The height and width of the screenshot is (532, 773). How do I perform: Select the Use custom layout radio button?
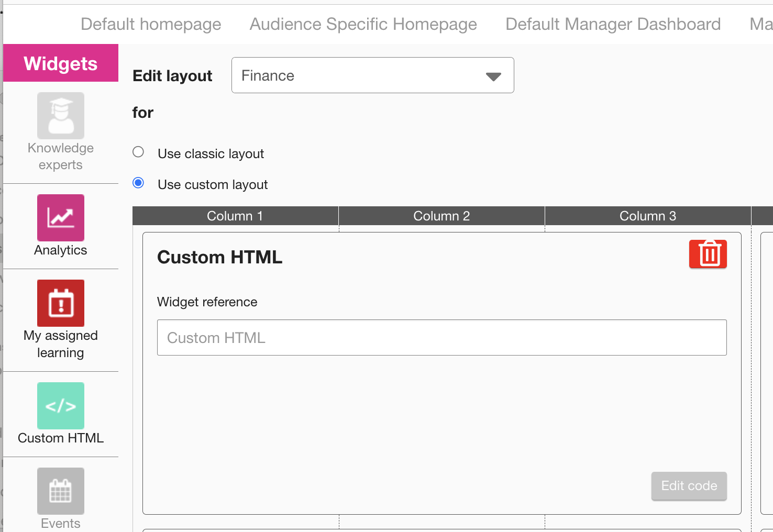pos(138,183)
